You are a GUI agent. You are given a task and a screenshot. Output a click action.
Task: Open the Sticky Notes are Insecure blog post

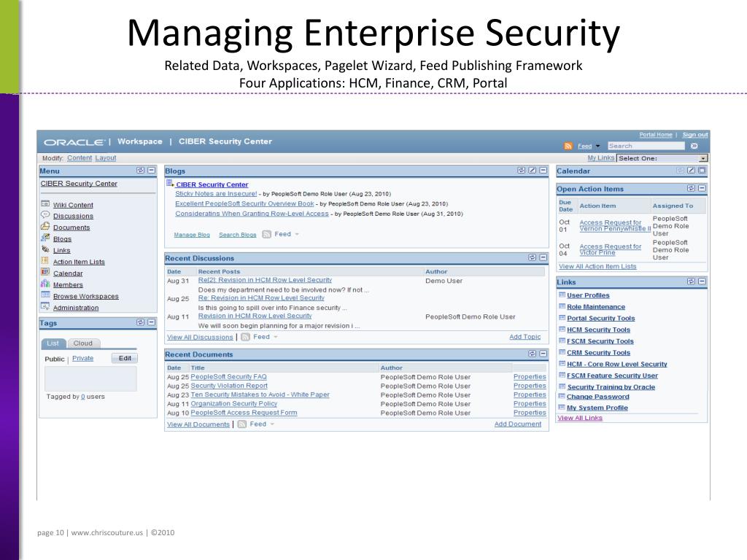click(x=216, y=194)
